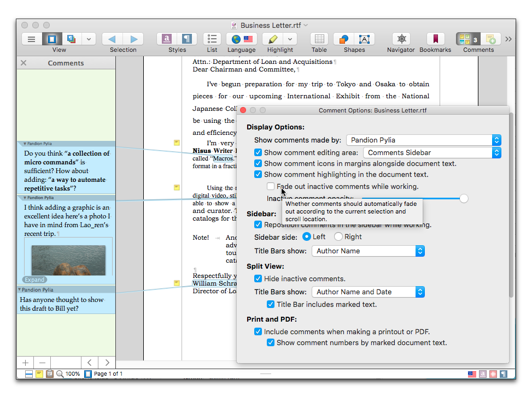Image resolution: width=532 pixels, height=397 pixels.
Task: Open Language globe and flag button
Action: coord(242,39)
